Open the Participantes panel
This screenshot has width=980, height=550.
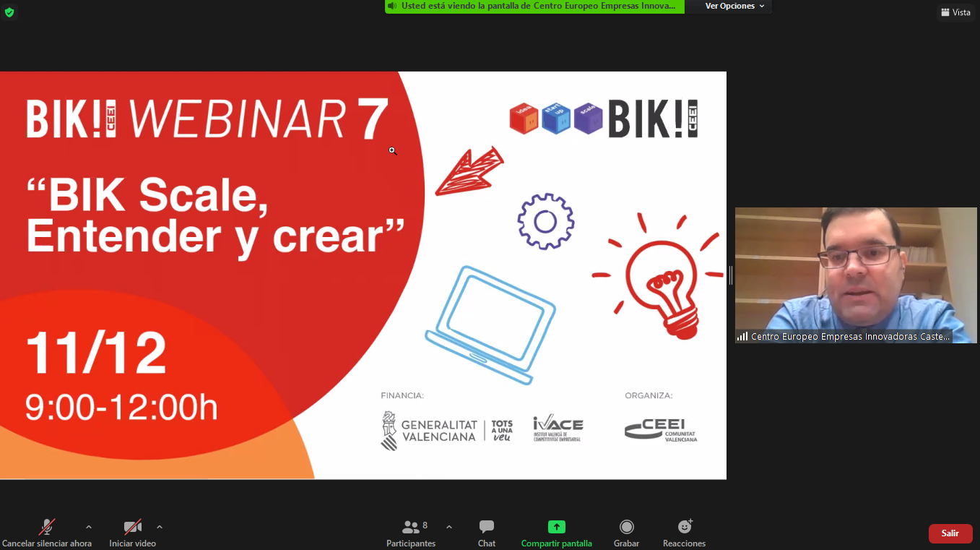411,533
